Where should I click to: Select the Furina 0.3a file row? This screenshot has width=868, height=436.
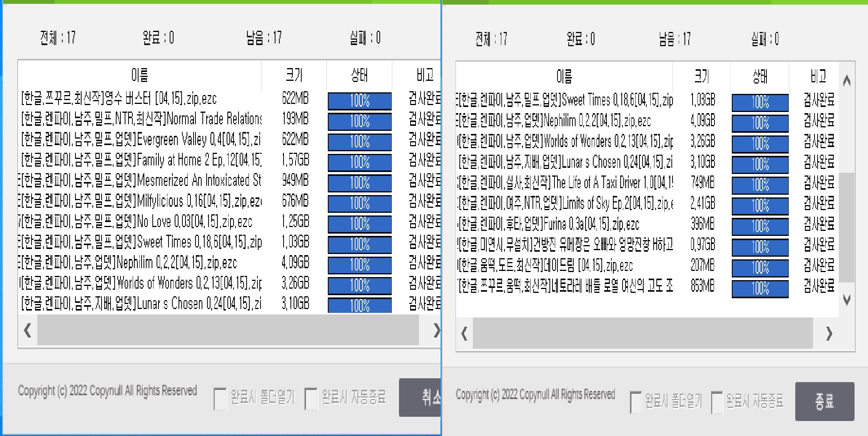pos(548,224)
